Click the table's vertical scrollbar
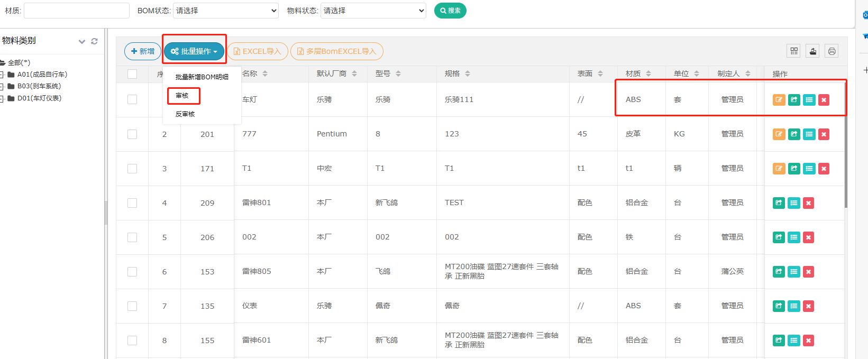The height and width of the screenshot is (359, 868). (845, 159)
